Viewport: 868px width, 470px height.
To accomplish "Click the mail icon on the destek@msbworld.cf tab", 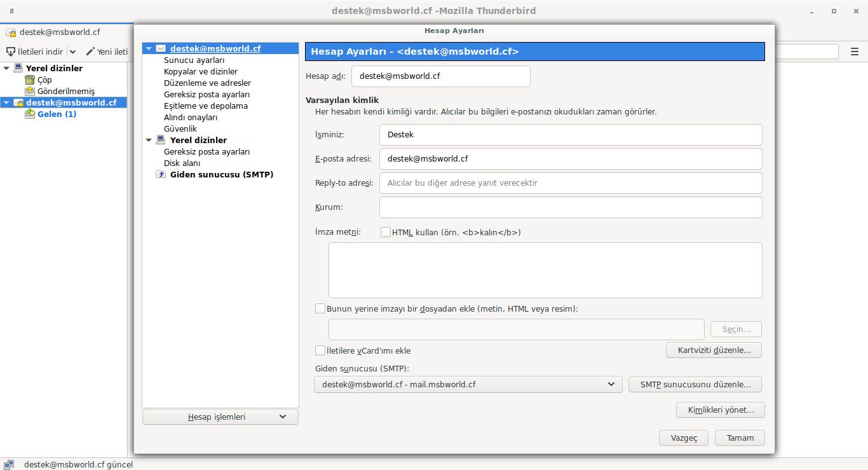I will pos(11,32).
